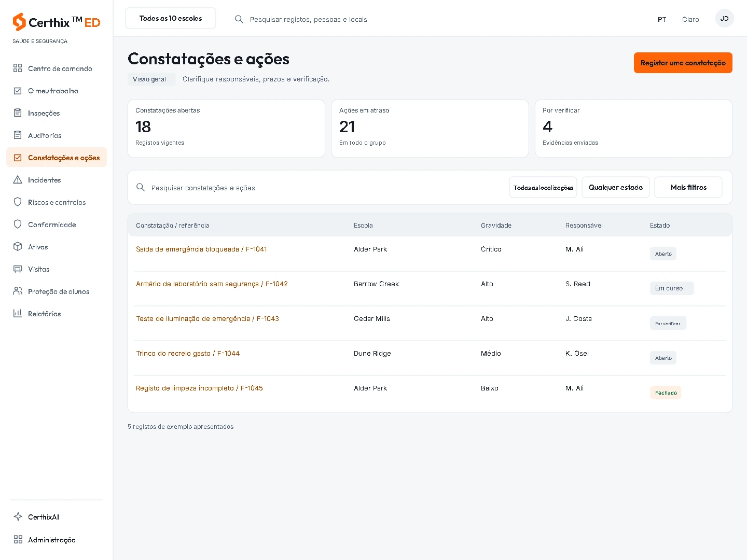Go to Centro de comando
The height and width of the screenshot is (560, 747).
pos(57,68)
